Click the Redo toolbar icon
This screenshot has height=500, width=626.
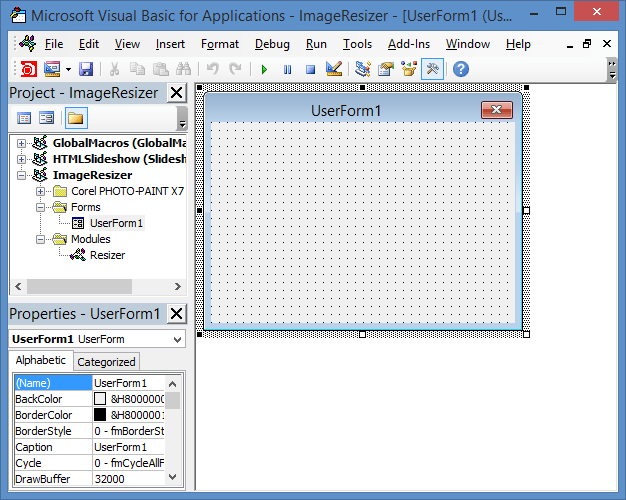coord(236,69)
